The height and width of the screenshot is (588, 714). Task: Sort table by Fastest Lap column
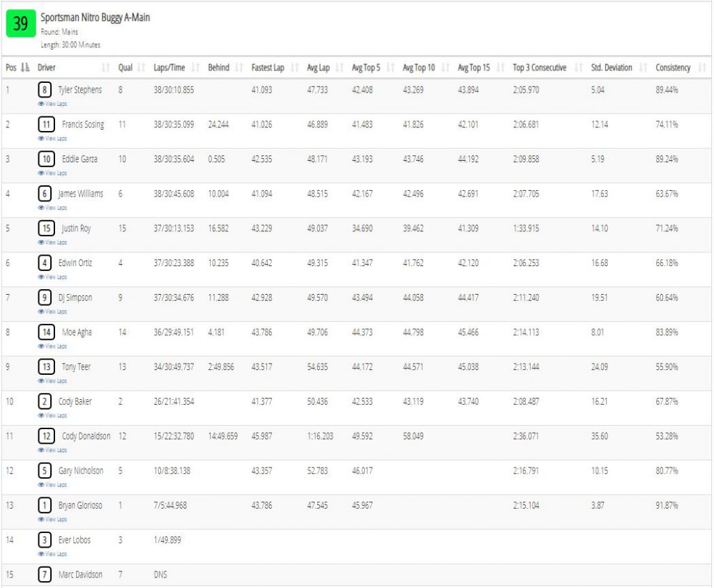tap(275, 68)
